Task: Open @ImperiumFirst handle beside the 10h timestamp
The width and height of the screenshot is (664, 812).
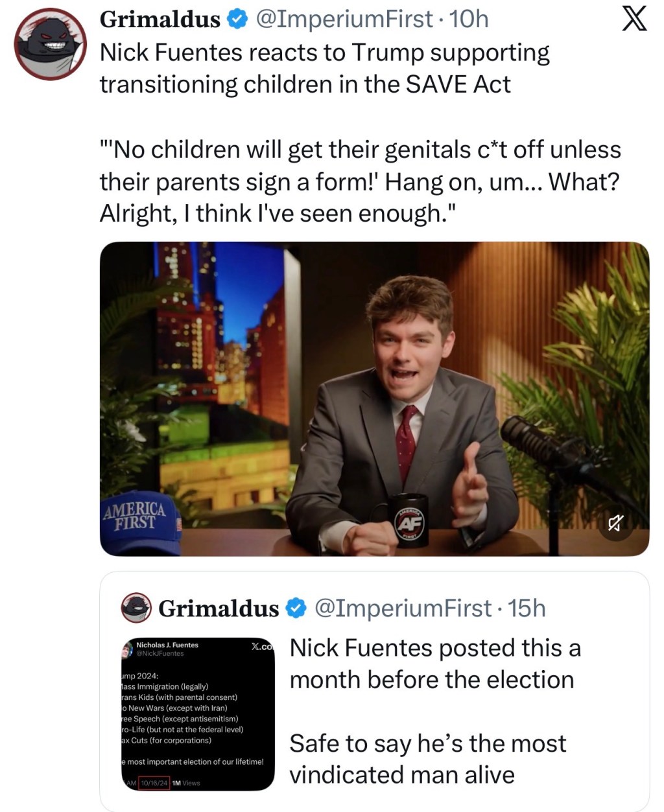Action: point(344,19)
